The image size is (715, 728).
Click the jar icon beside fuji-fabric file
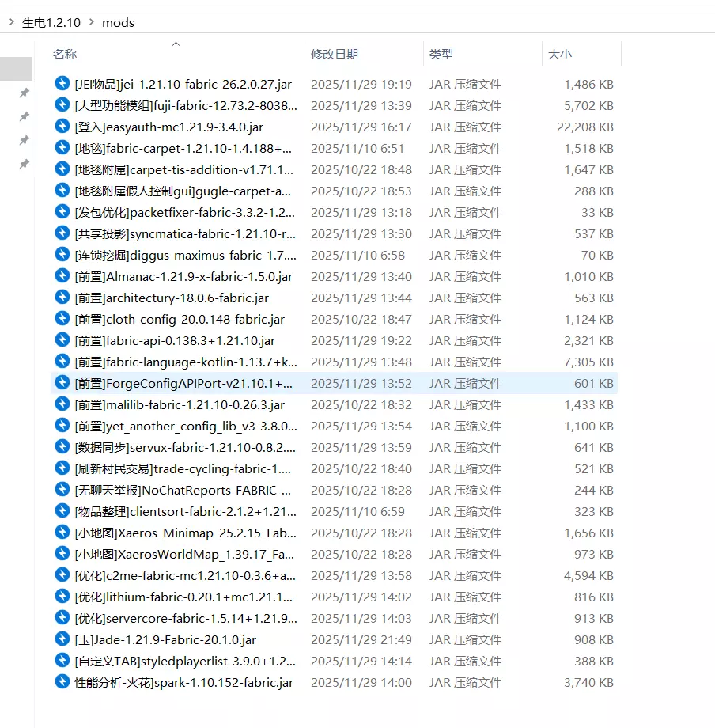point(62,105)
